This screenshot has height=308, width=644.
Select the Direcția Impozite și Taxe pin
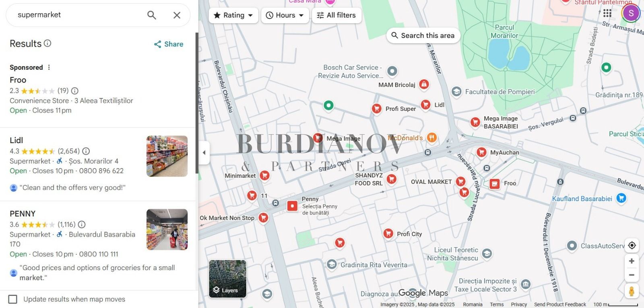525,285
